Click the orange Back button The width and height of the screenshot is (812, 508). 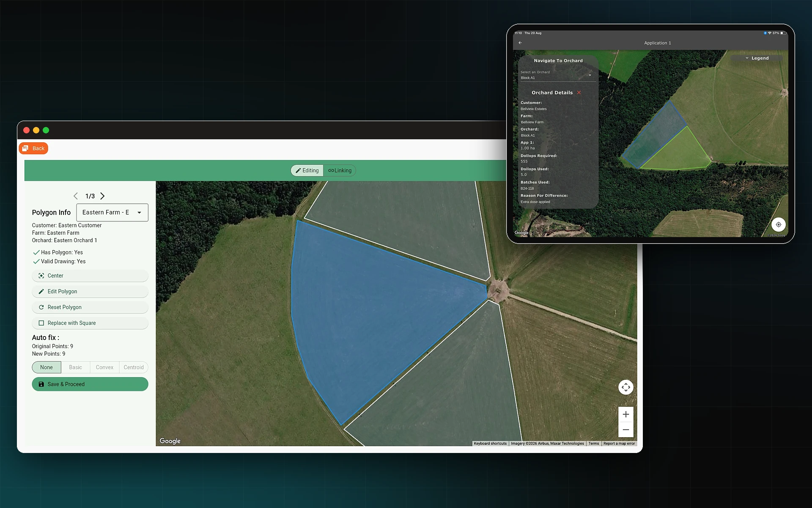click(33, 148)
